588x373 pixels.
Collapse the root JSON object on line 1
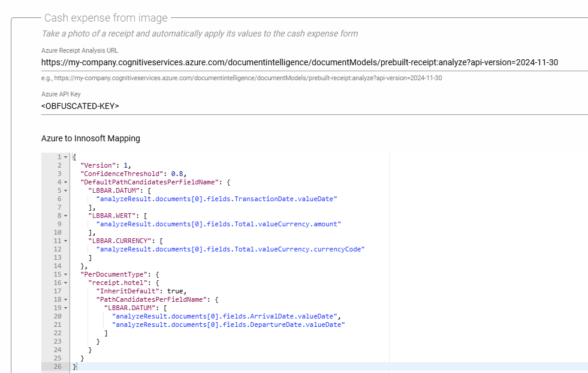[x=65, y=157]
